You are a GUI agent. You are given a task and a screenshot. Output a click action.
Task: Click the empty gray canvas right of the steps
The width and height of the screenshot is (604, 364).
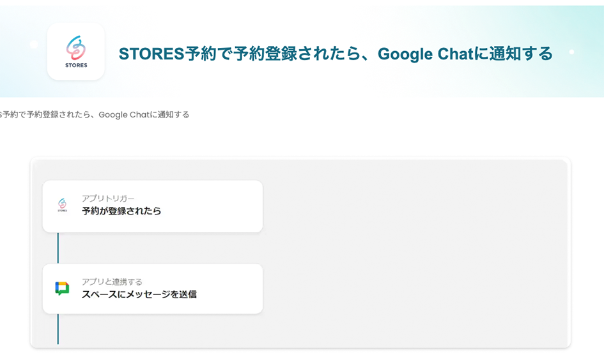(415, 255)
